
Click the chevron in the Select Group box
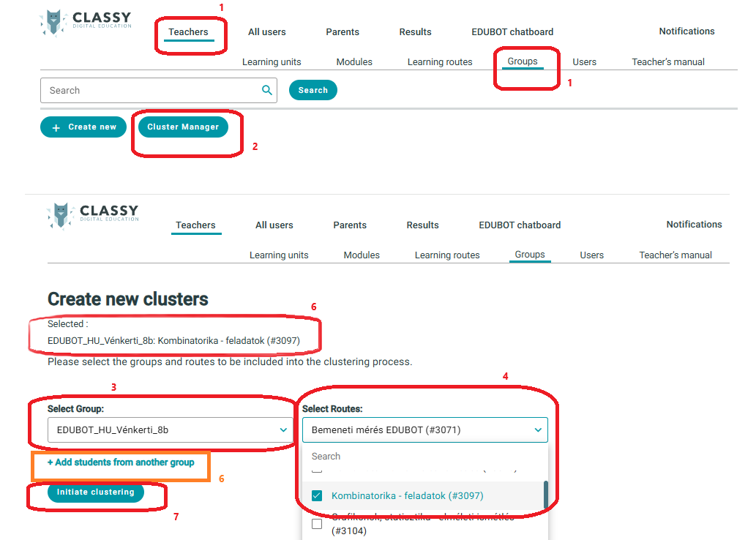pyautogui.click(x=283, y=430)
